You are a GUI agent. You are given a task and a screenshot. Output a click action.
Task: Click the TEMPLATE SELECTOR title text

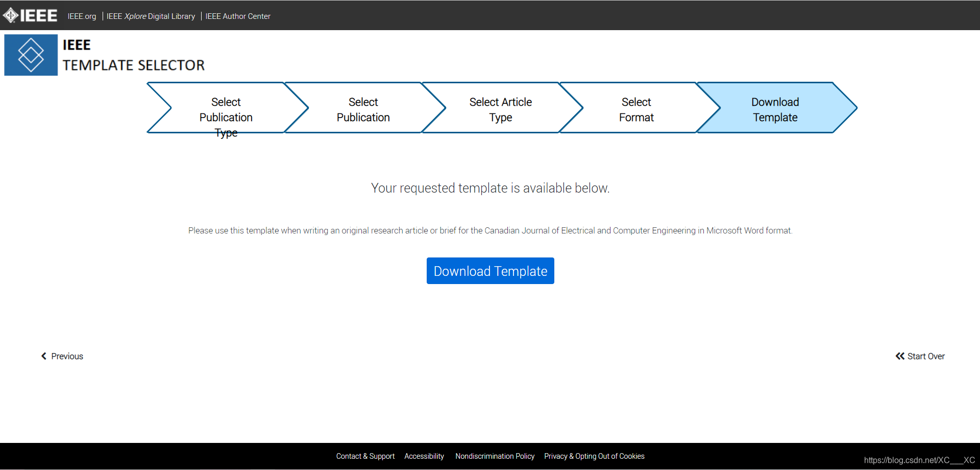tap(134, 65)
